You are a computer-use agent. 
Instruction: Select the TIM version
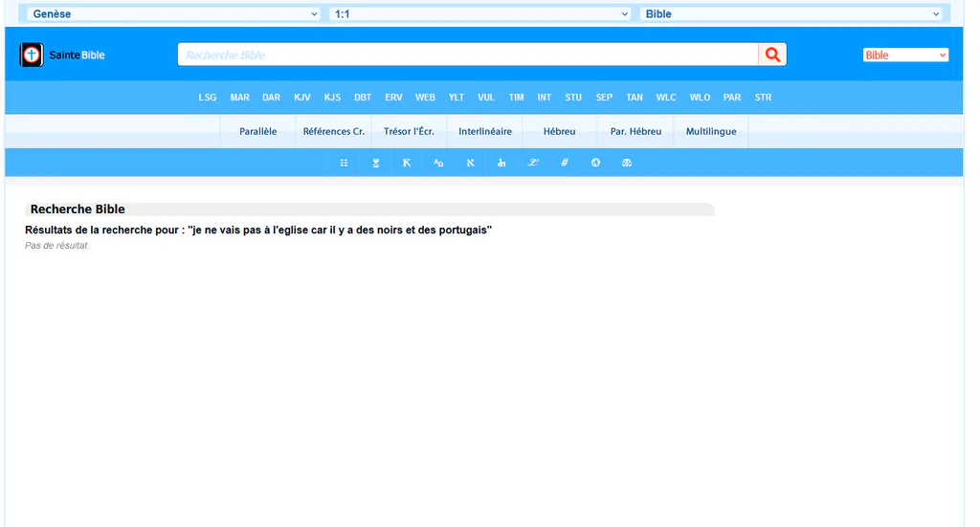coord(516,98)
